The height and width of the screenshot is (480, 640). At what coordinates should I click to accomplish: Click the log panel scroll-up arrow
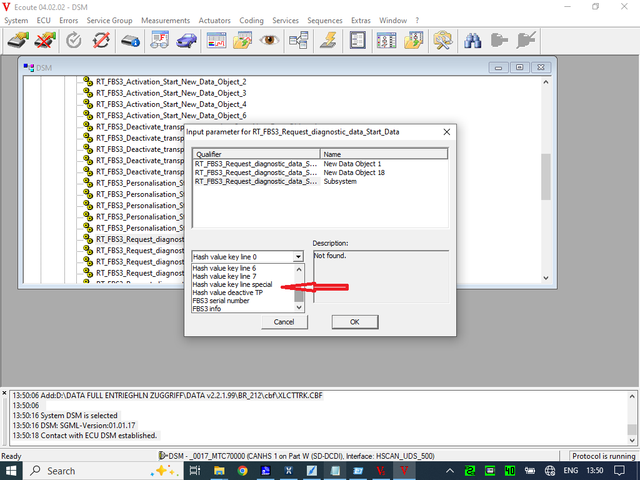pyautogui.click(x=632, y=396)
